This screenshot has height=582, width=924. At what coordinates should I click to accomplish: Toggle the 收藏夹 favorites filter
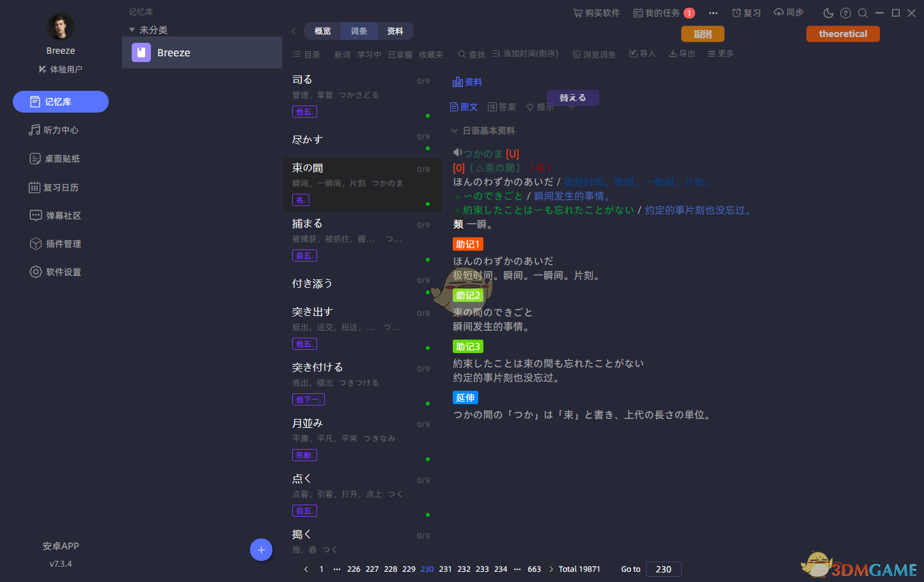431,54
